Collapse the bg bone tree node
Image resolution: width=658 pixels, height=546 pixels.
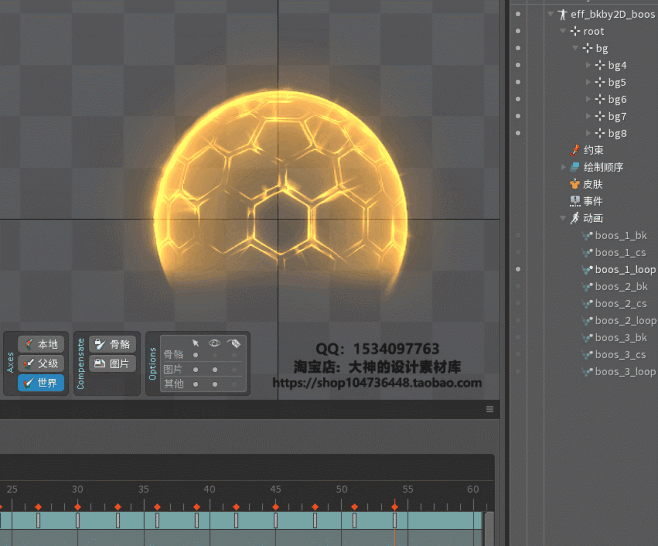coord(576,48)
